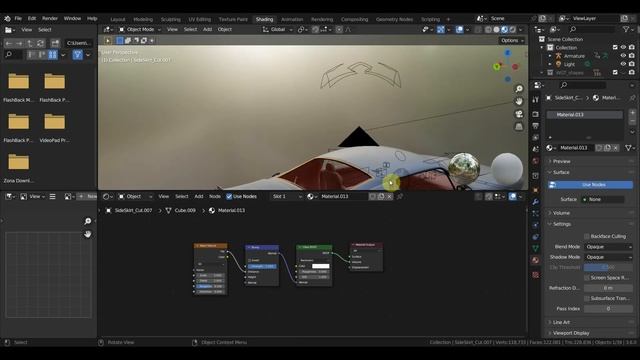Click the Blender logo menu icon
The width and height of the screenshot is (640, 360).
7,18
